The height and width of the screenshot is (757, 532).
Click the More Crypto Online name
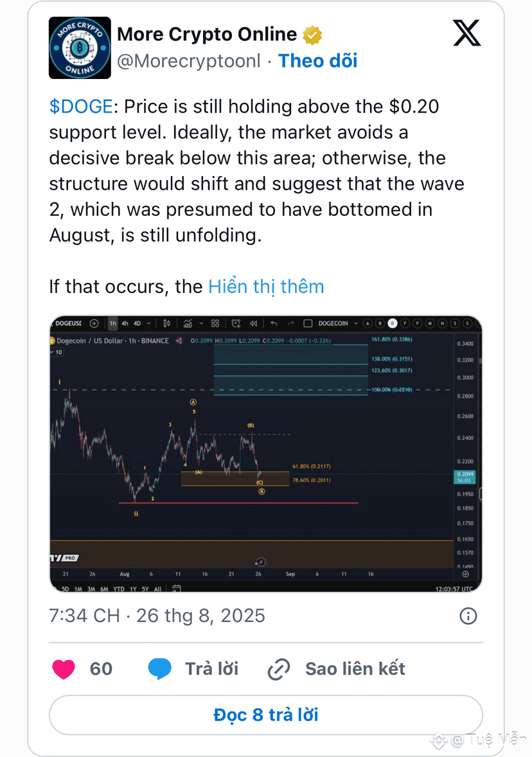click(x=207, y=34)
